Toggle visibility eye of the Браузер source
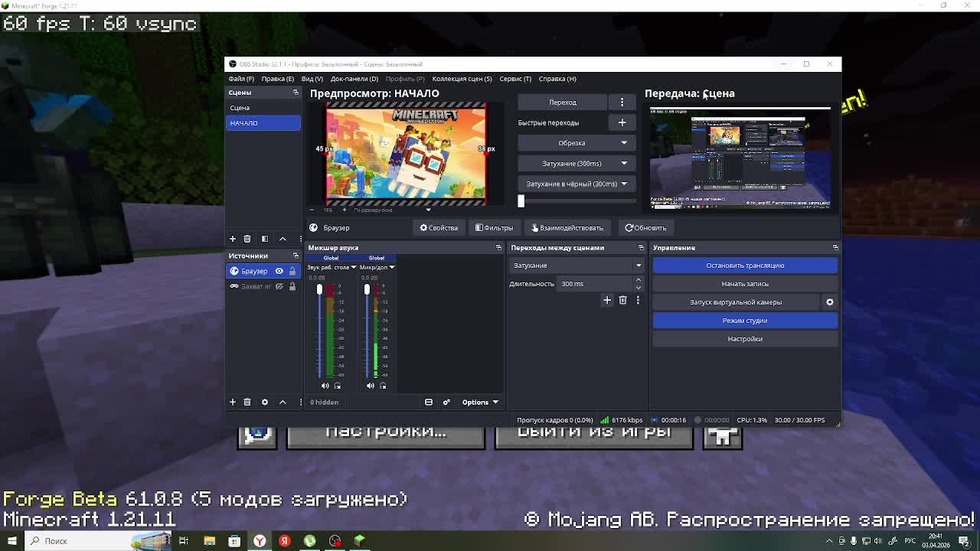Screen dimensions: 980x551 coord(279,271)
